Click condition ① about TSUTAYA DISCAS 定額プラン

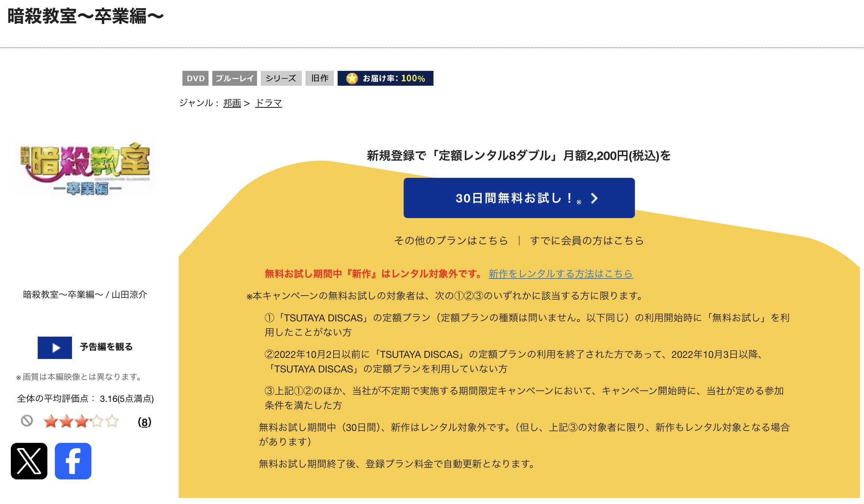[x=527, y=325]
